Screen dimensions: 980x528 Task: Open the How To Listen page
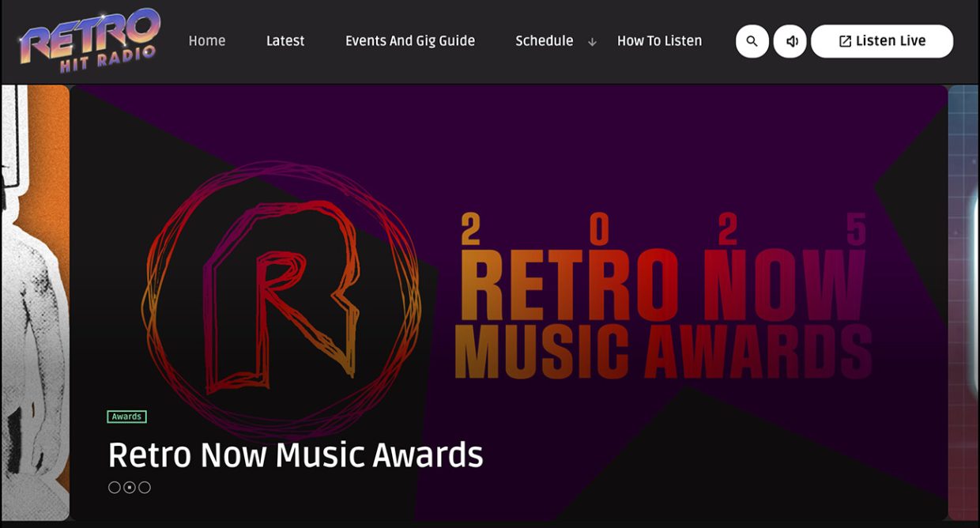coord(659,41)
